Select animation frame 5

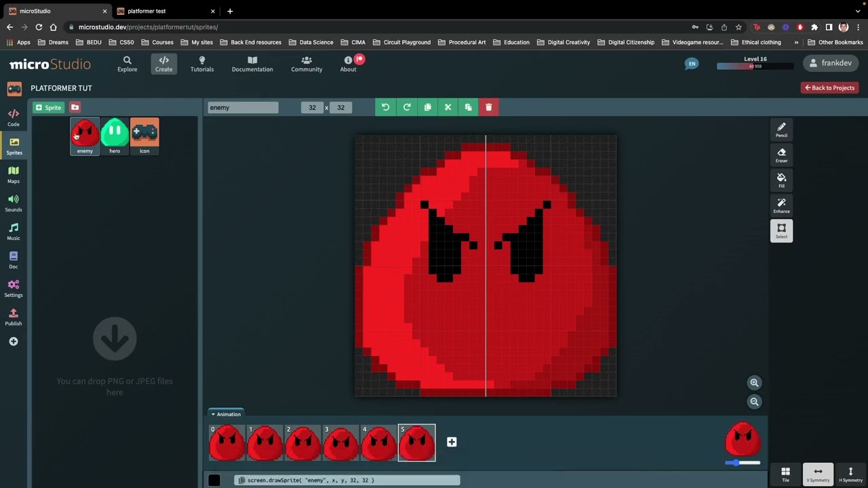pyautogui.click(x=416, y=443)
